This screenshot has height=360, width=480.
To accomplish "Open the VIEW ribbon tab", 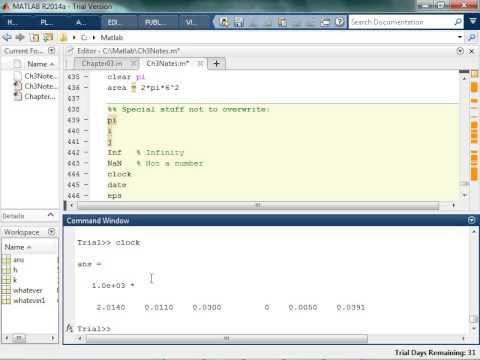I will point(191,22).
